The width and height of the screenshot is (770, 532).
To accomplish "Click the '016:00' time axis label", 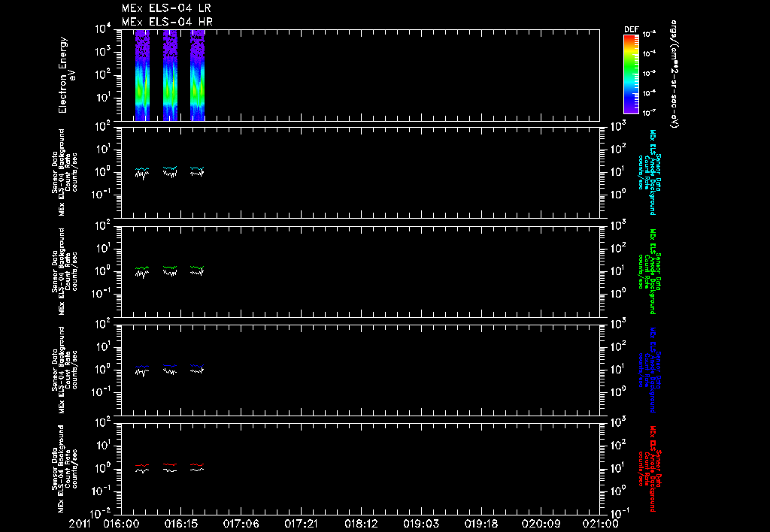I will (x=121, y=524).
